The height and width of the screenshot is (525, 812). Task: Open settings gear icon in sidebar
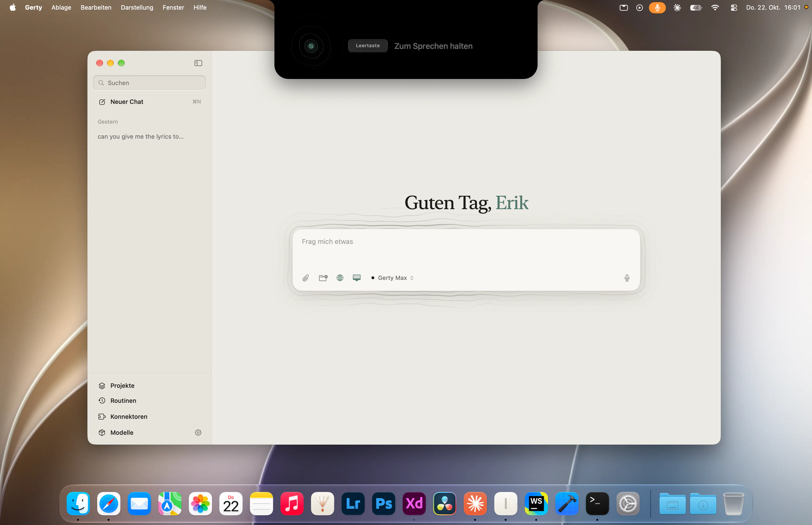pyautogui.click(x=198, y=433)
